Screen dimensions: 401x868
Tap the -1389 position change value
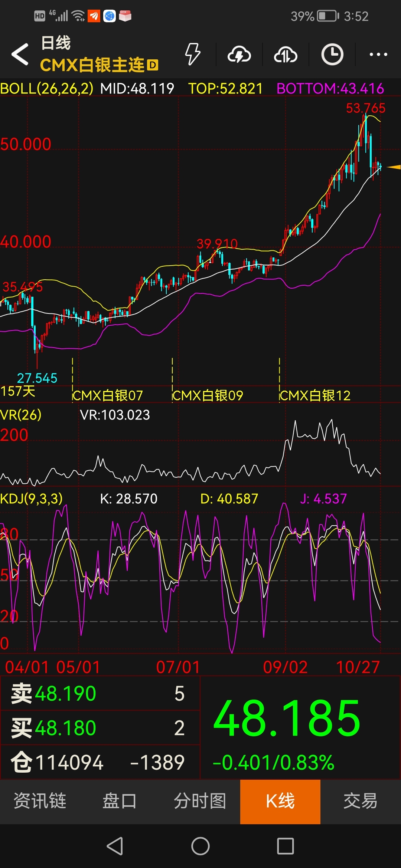coord(157,763)
